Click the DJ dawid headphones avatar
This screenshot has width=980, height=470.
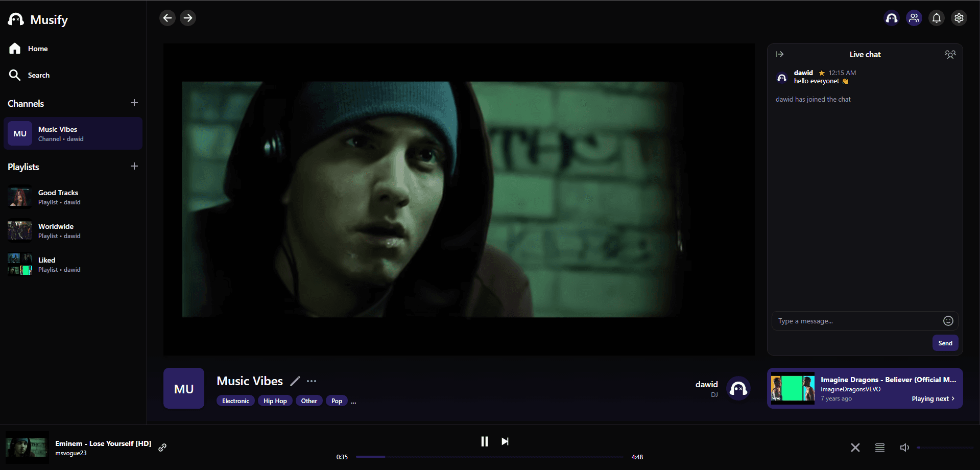coord(738,389)
